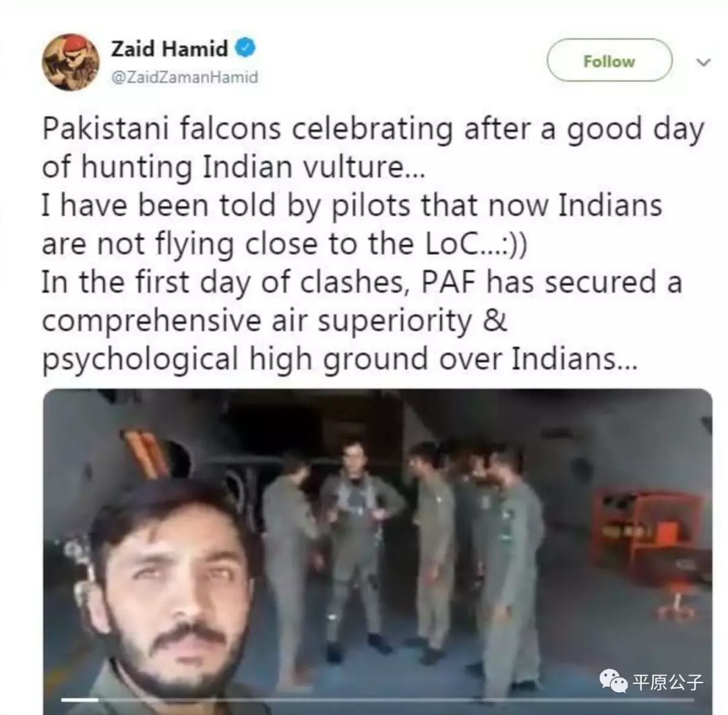
Task: Click the 平原公子 watermark text
Action: tap(668, 682)
